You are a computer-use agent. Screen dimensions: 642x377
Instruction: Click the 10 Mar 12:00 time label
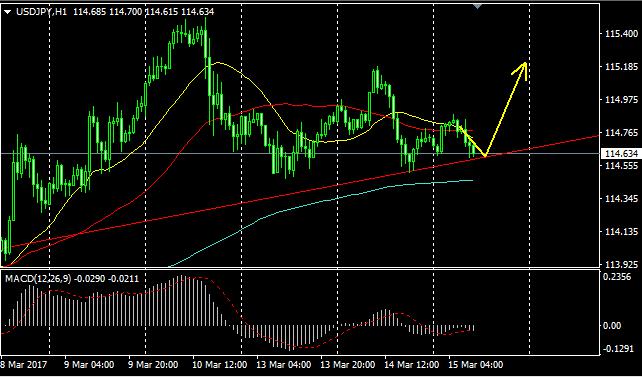coord(220,364)
